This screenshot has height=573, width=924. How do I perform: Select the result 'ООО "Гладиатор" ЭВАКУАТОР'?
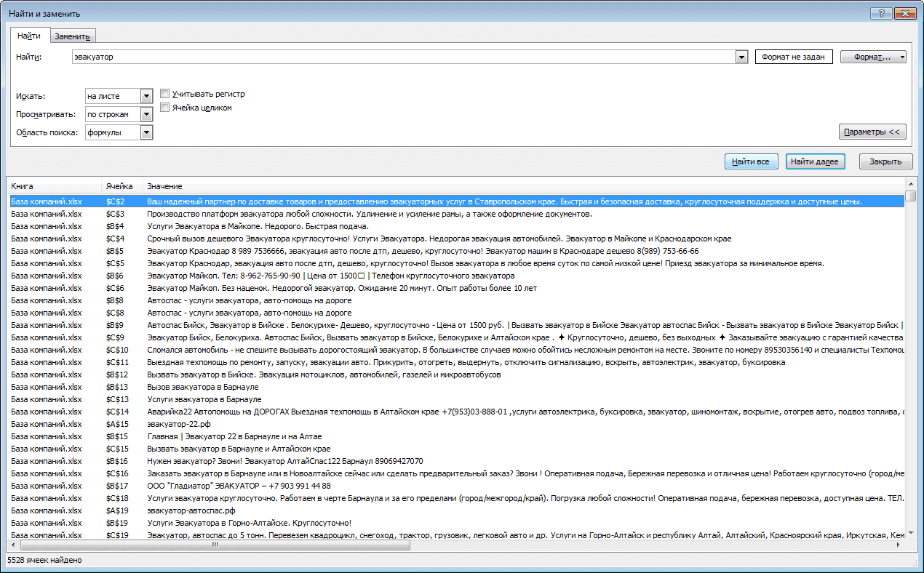click(456, 486)
